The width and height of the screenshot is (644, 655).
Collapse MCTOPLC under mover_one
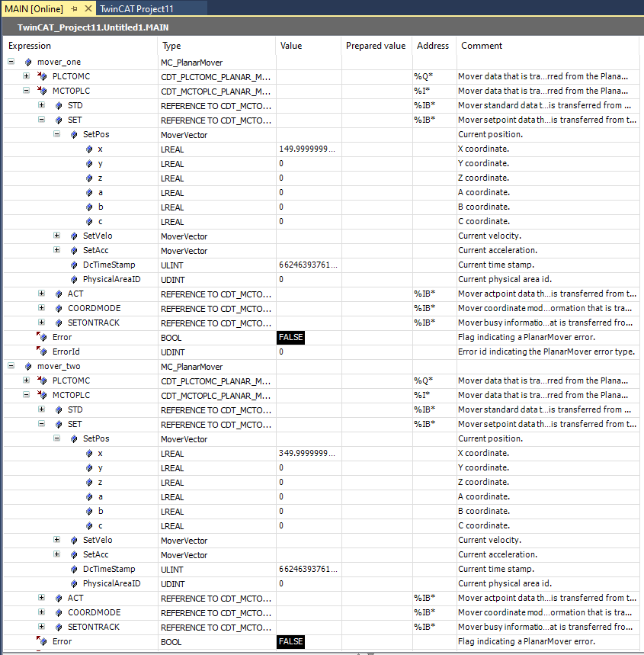point(27,90)
